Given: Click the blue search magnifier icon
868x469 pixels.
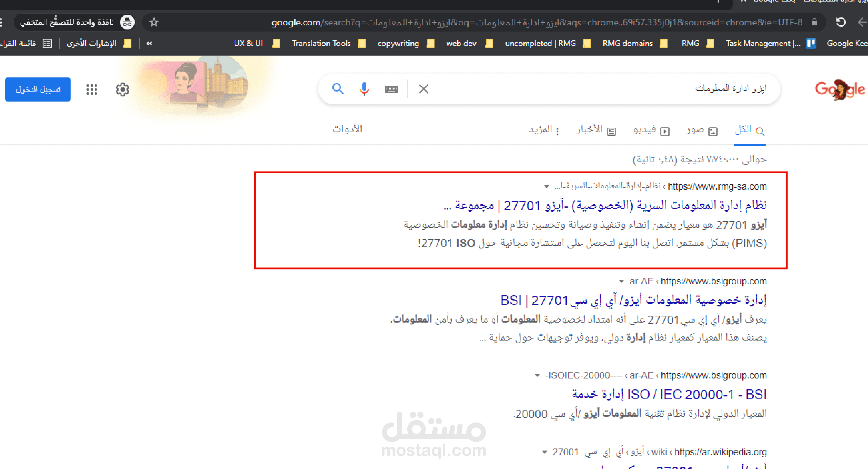Looking at the screenshot, I should (338, 89).
